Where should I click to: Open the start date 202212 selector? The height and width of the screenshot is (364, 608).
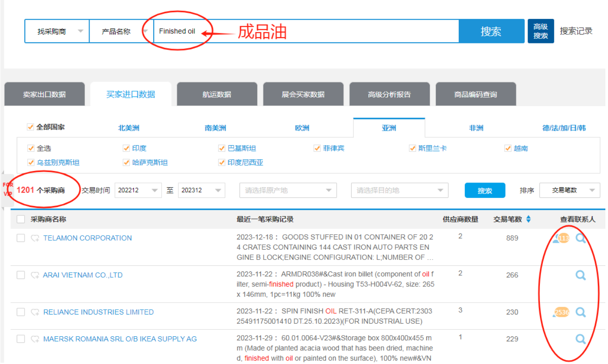click(x=138, y=190)
